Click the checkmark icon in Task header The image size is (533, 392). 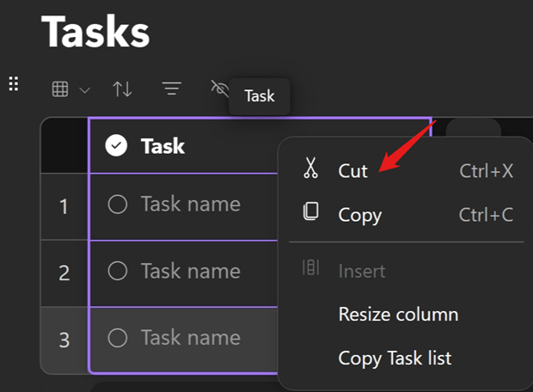tap(116, 145)
